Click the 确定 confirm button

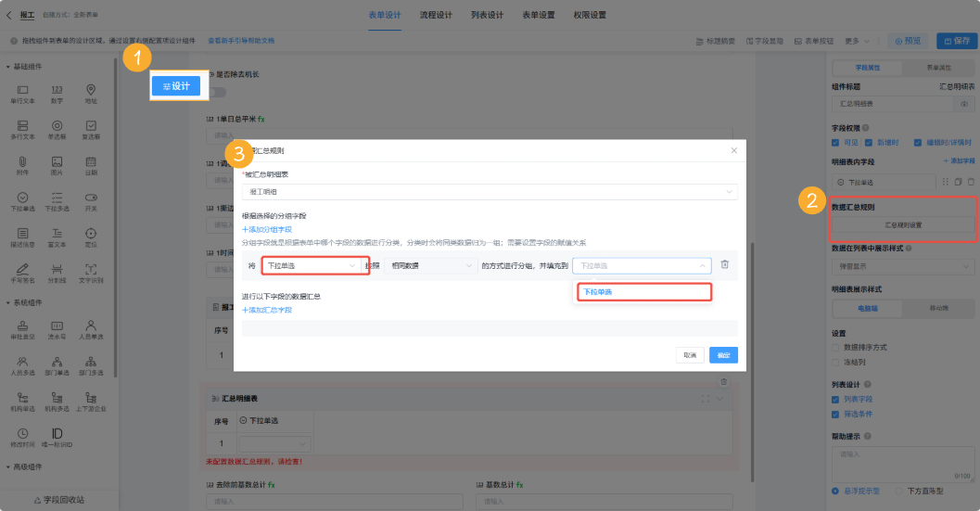(723, 354)
